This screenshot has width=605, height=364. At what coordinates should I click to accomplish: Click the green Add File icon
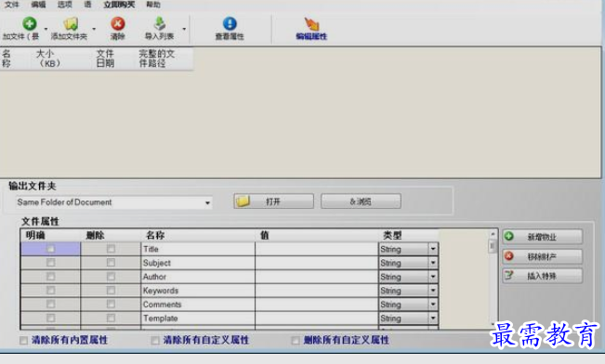click(x=30, y=24)
